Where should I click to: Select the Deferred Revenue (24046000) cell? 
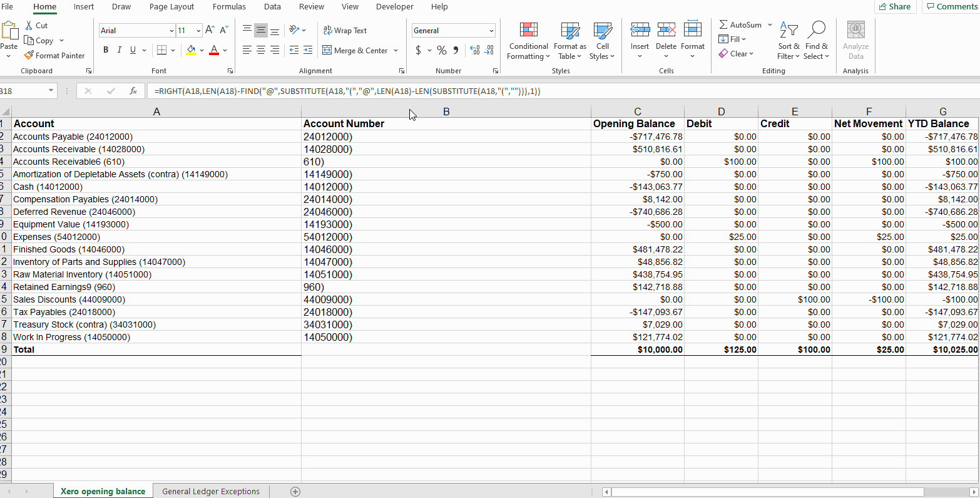click(156, 212)
